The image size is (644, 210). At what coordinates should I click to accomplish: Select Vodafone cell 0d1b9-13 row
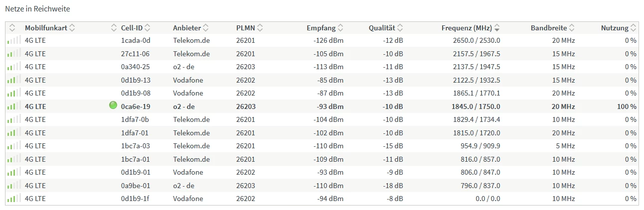coord(135,80)
